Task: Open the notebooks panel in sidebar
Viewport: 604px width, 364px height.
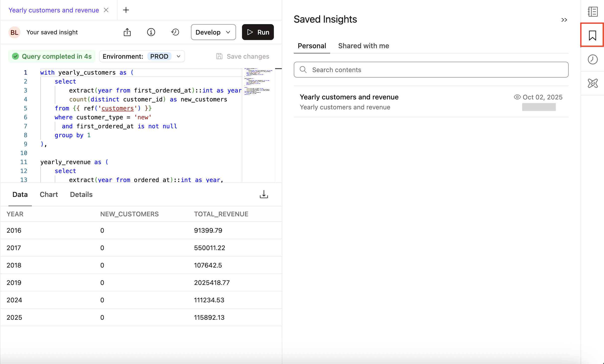Action: [593, 12]
